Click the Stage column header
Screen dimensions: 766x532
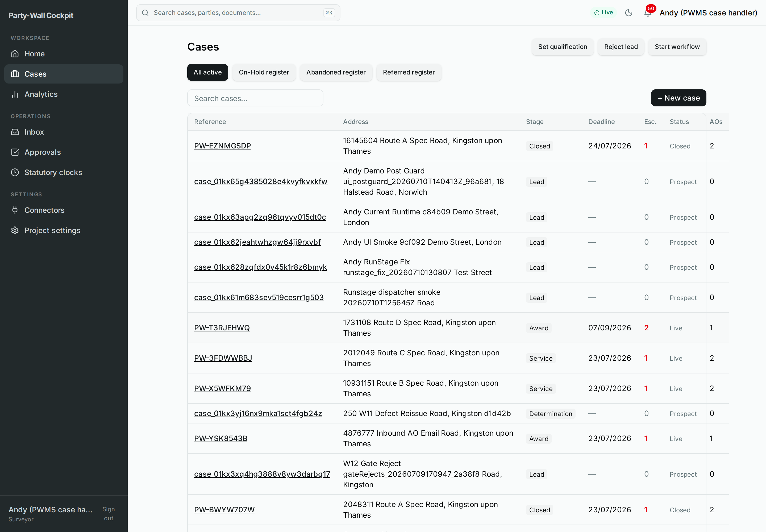[535, 122]
